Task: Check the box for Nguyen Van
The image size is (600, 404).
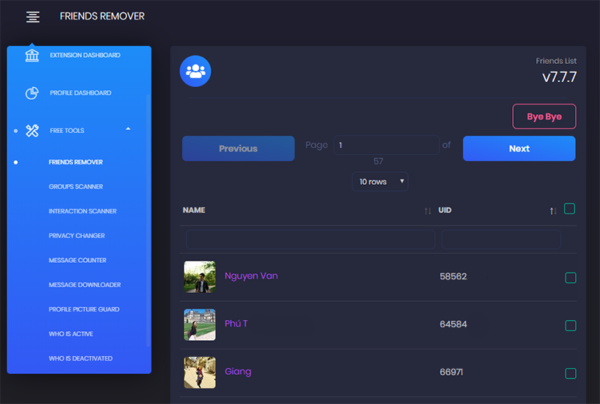Action: pos(570,278)
